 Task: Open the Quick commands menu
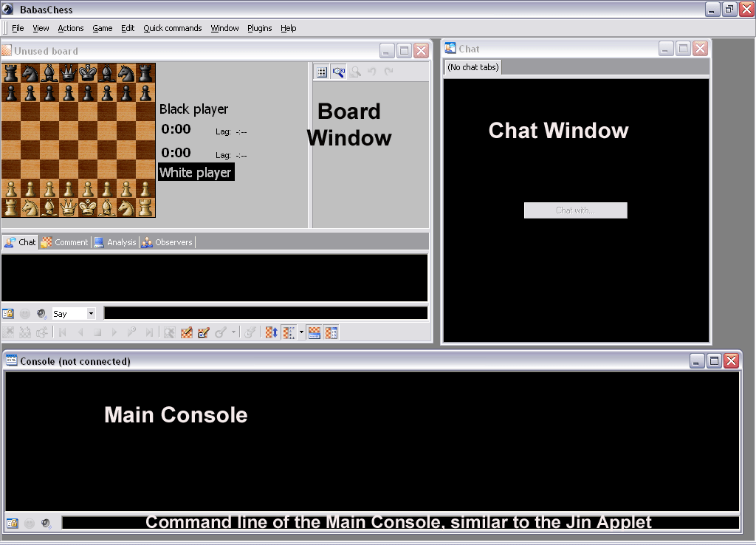click(x=173, y=28)
